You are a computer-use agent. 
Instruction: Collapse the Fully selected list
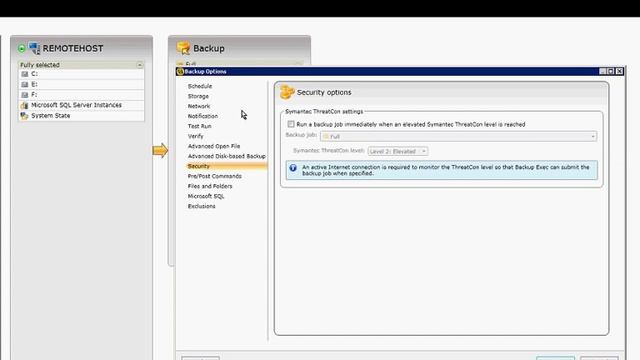point(140,65)
